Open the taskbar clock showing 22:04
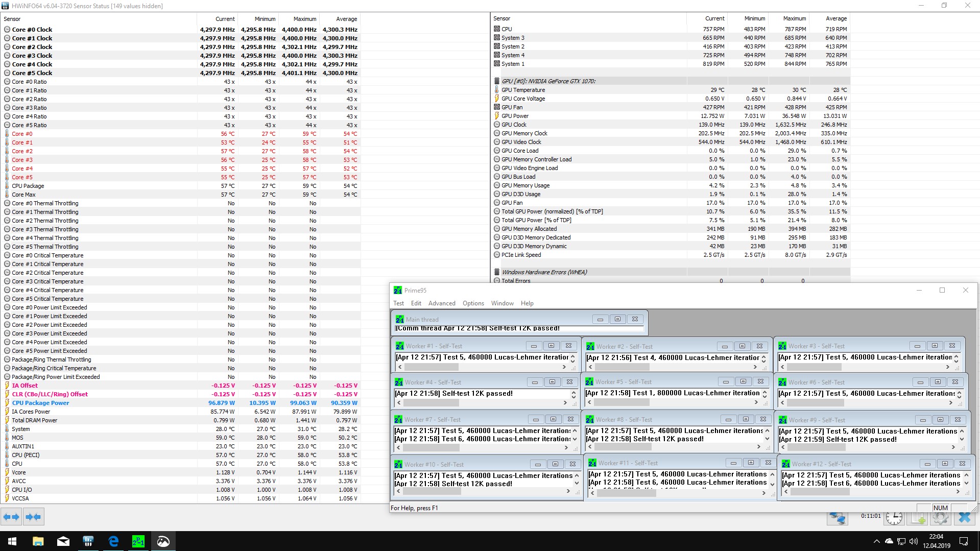This screenshot has height=551, width=980. (936, 541)
